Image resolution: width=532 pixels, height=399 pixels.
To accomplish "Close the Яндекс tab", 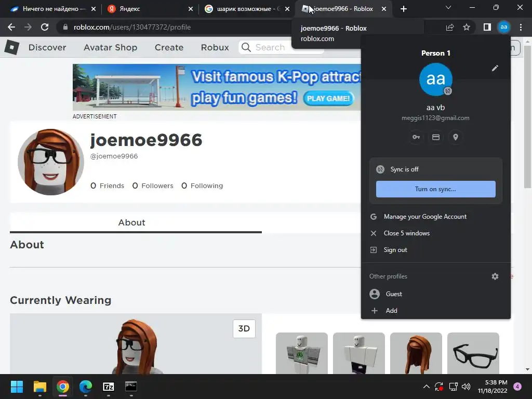I will (191, 9).
